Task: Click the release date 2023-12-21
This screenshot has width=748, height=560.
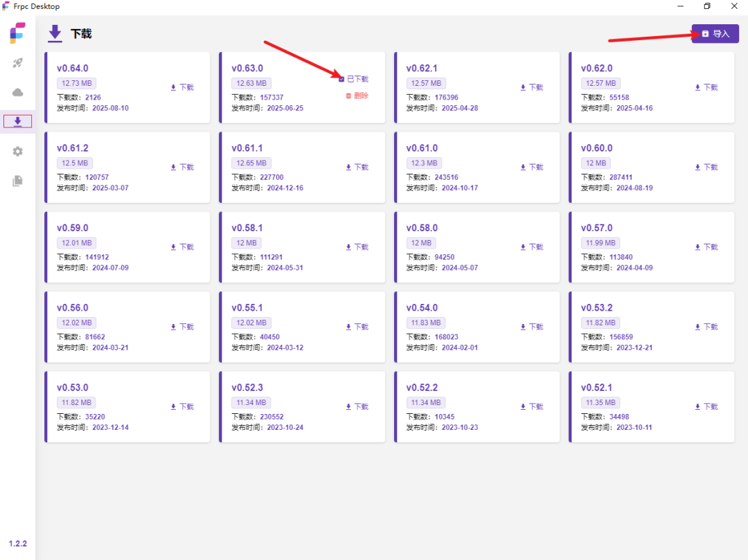Action: (634, 347)
